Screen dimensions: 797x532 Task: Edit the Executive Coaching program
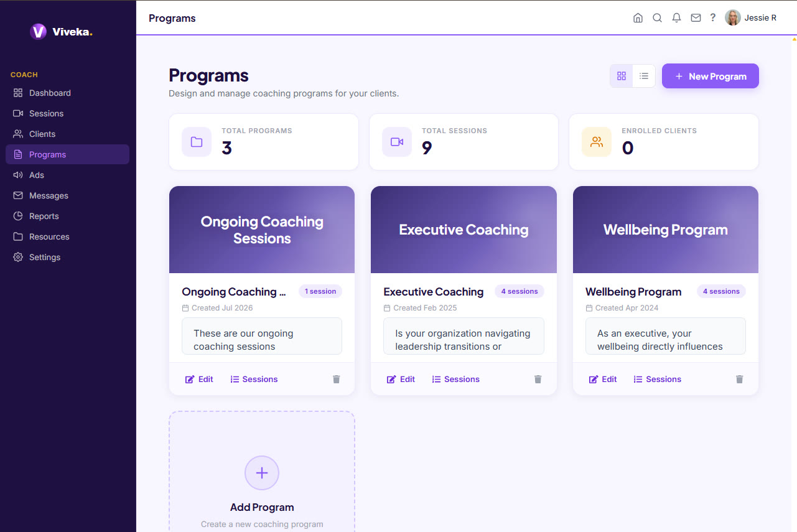(401, 379)
